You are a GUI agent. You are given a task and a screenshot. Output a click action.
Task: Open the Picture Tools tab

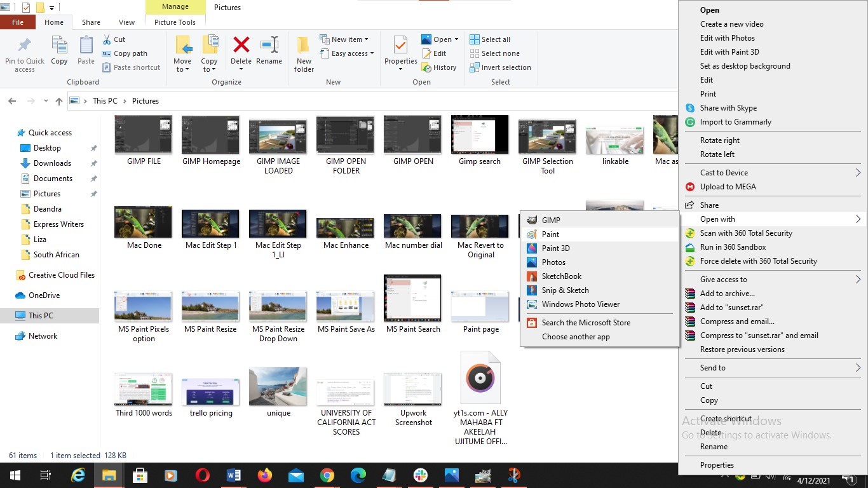pos(175,22)
